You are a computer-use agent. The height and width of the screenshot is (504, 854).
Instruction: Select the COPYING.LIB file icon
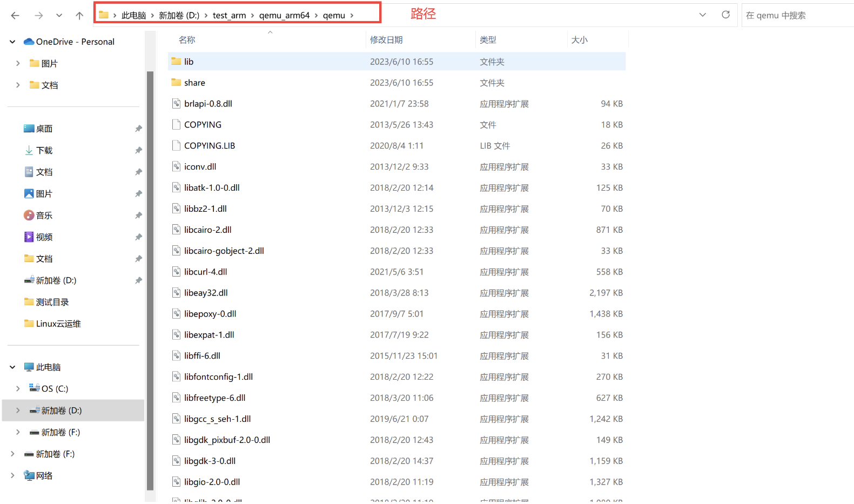[176, 145]
